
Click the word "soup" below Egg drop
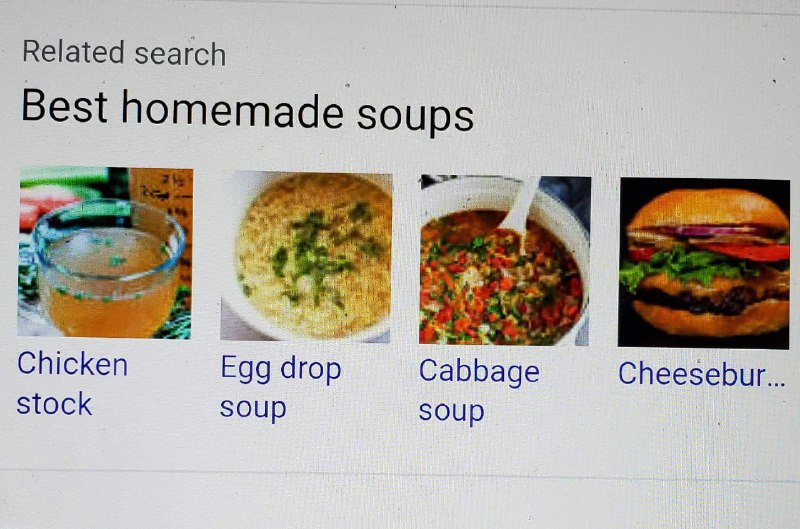click(253, 408)
